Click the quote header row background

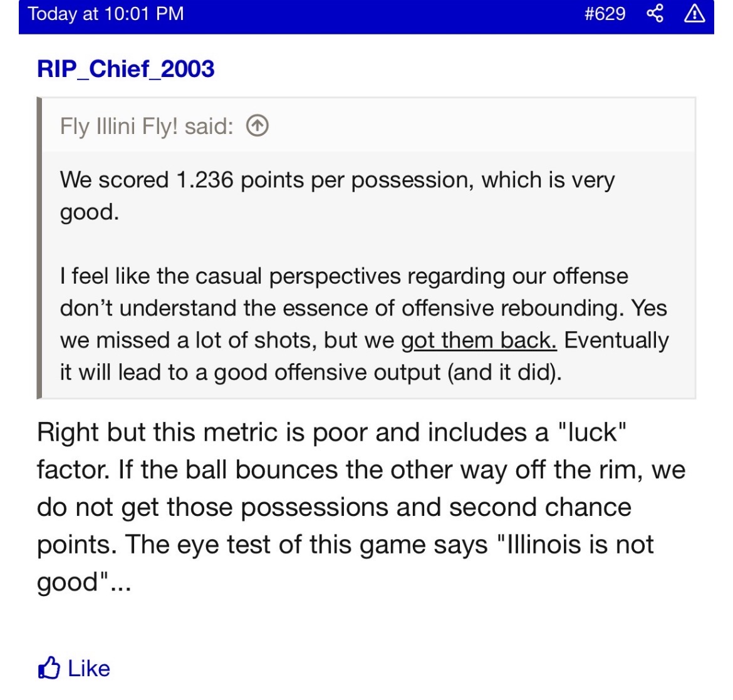pos(368,125)
